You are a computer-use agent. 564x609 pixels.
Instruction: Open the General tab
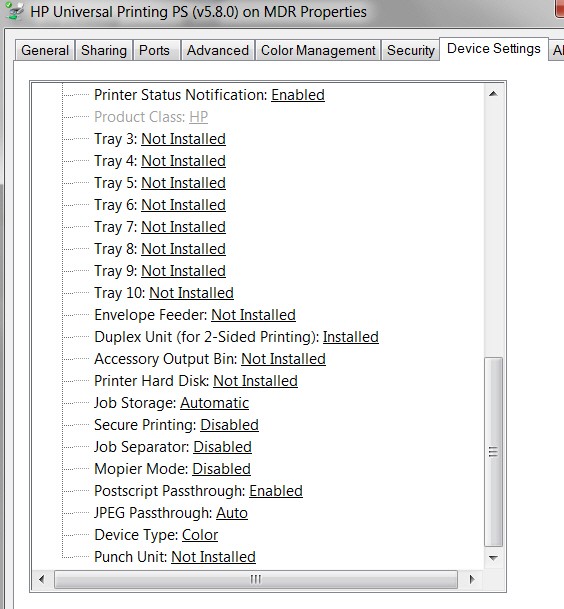(x=45, y=50)
